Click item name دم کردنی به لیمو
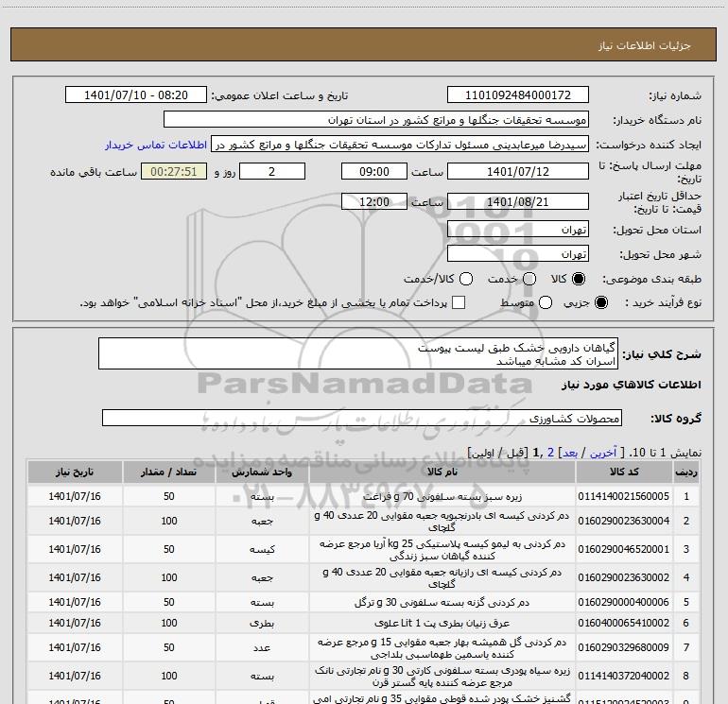The height and width of the screenshot is (704, 728). click(x=442, y=550)
